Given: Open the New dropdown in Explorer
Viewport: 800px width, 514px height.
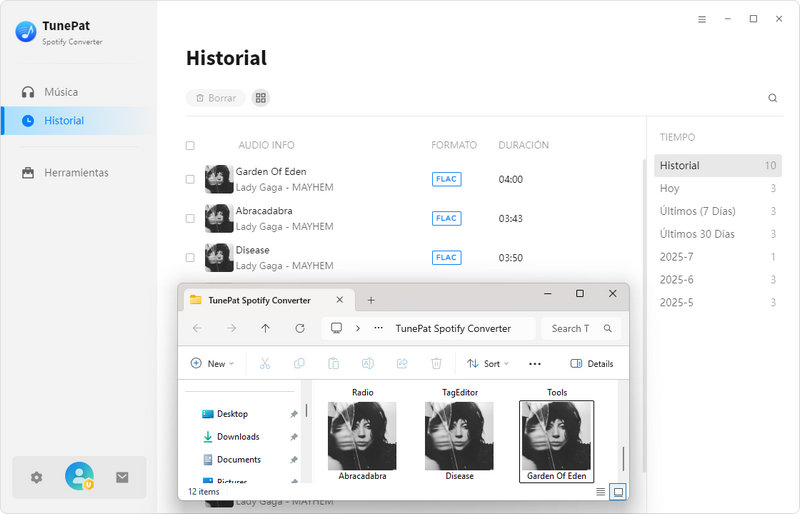Looking at the screenshot, I should pyautogui.click(x=212, y=364).
